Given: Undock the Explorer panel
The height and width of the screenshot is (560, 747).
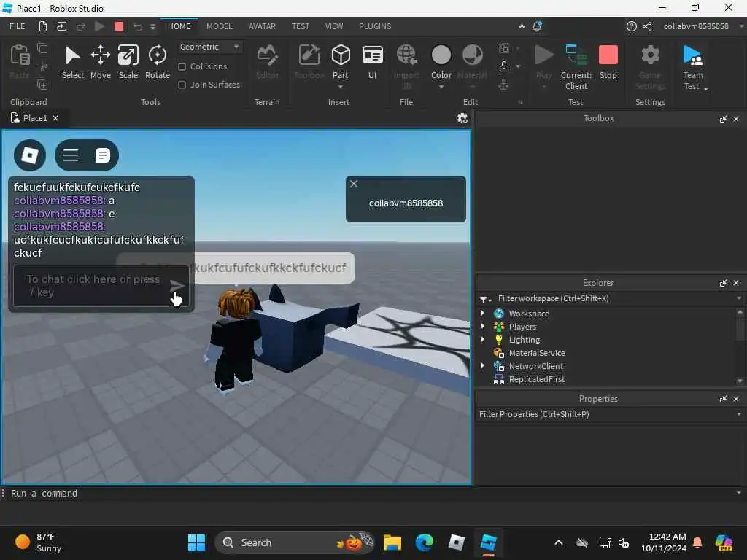Looking at the screenshot, I should coord(723,283).
